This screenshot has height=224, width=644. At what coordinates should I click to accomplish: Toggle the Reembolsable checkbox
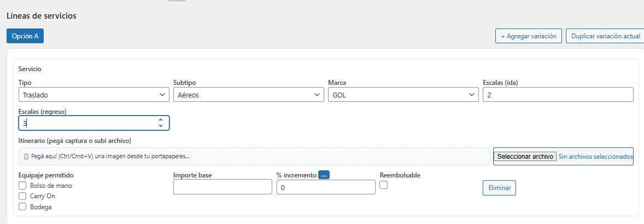(384, 186)
